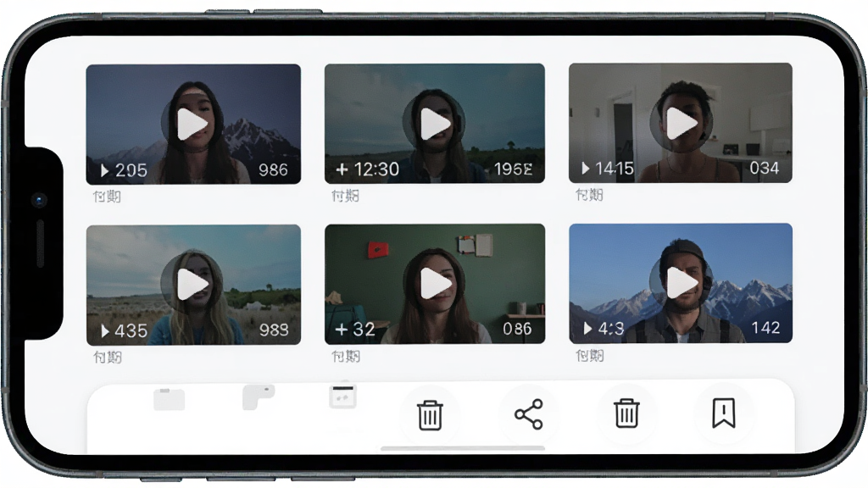Click the "435" duration text
This screenshot has width=868, height=488.
pos(131,331)
